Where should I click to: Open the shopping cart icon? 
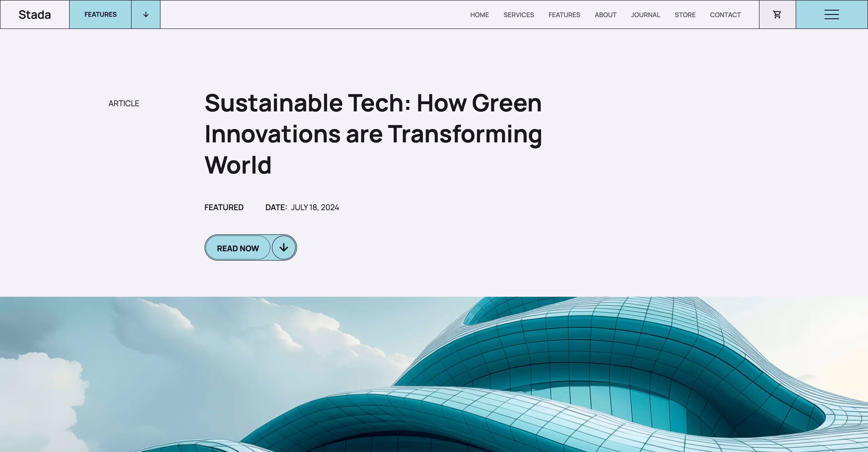pyautogui.click(x=777, y=14)
